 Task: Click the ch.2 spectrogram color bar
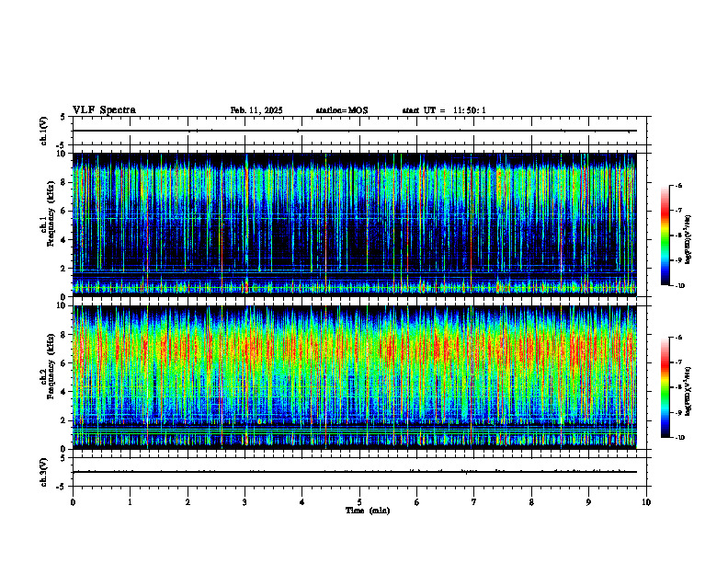point(665,387)
